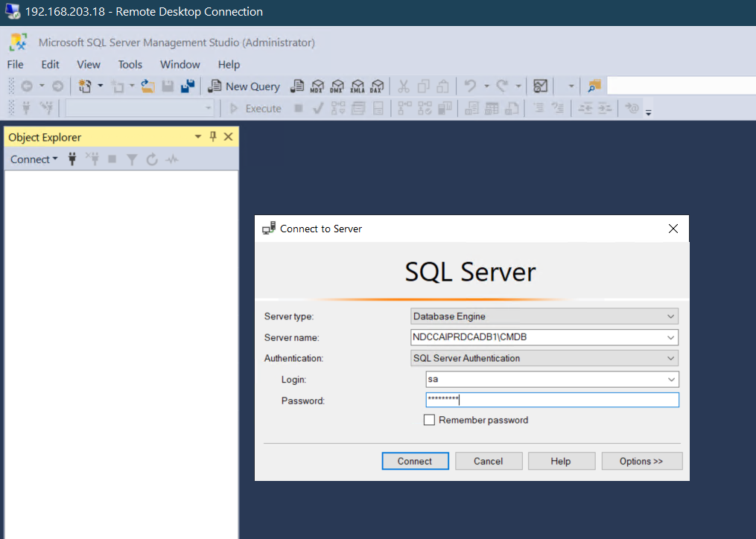Open the Window menu

point(180,65)
